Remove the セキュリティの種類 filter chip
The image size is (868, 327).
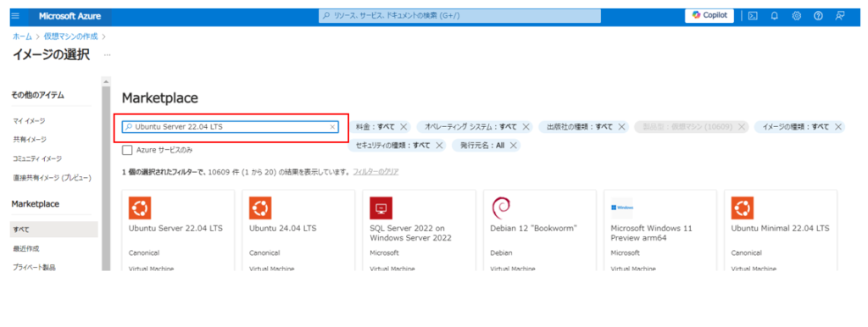coord(439,146)
